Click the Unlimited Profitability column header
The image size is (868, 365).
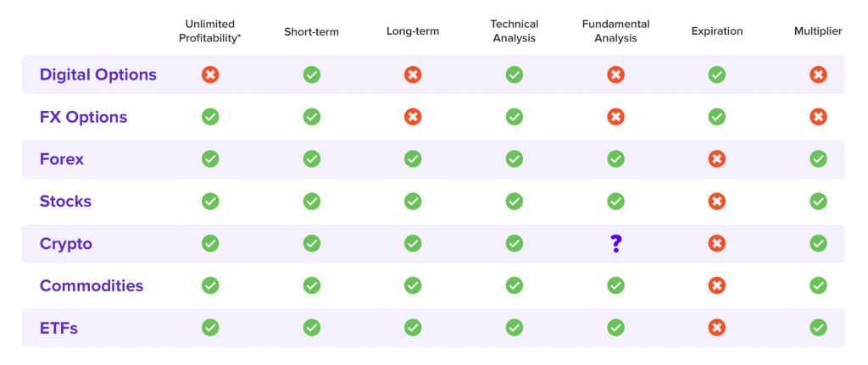click(x=210, y=31)
